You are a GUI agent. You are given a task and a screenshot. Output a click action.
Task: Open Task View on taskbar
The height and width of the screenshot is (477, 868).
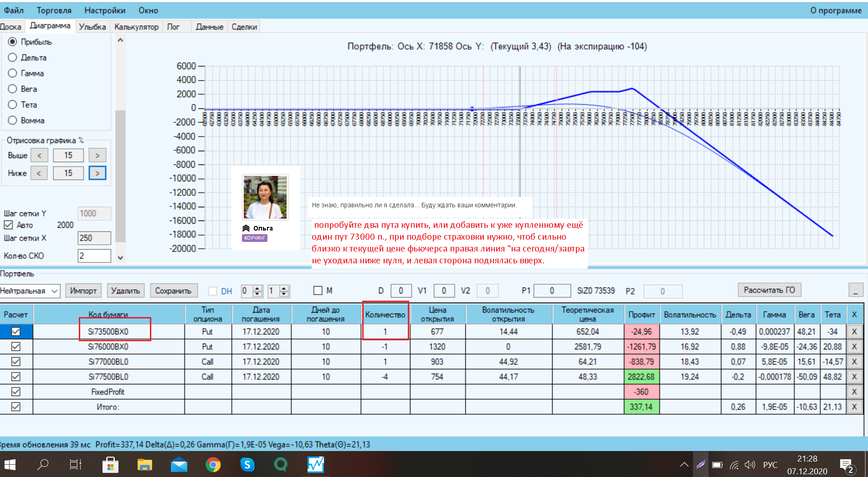76,465
